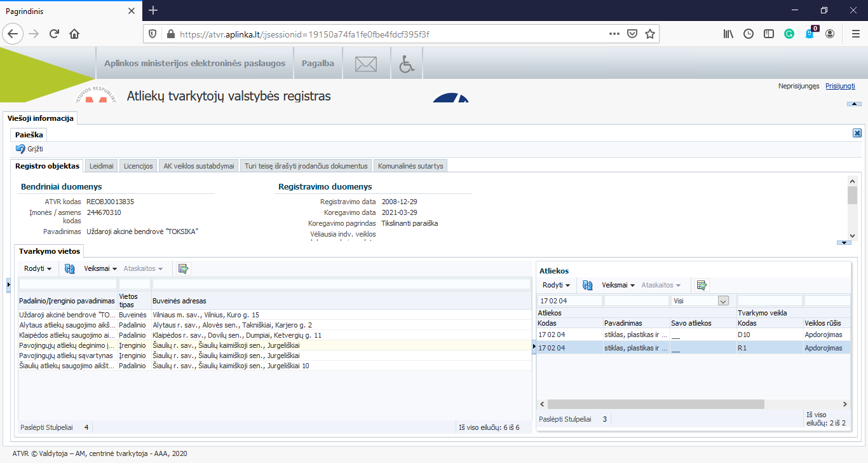This screenshot has width=868, height=463.
Task: Click refresh icon in Atliekos toolbar
Action: [x=588, y=286]
